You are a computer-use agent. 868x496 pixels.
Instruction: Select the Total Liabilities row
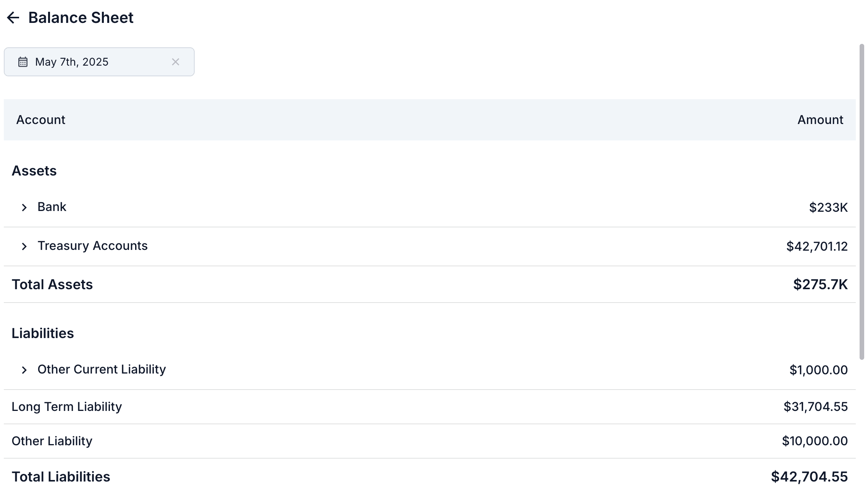tap(61, 476)
